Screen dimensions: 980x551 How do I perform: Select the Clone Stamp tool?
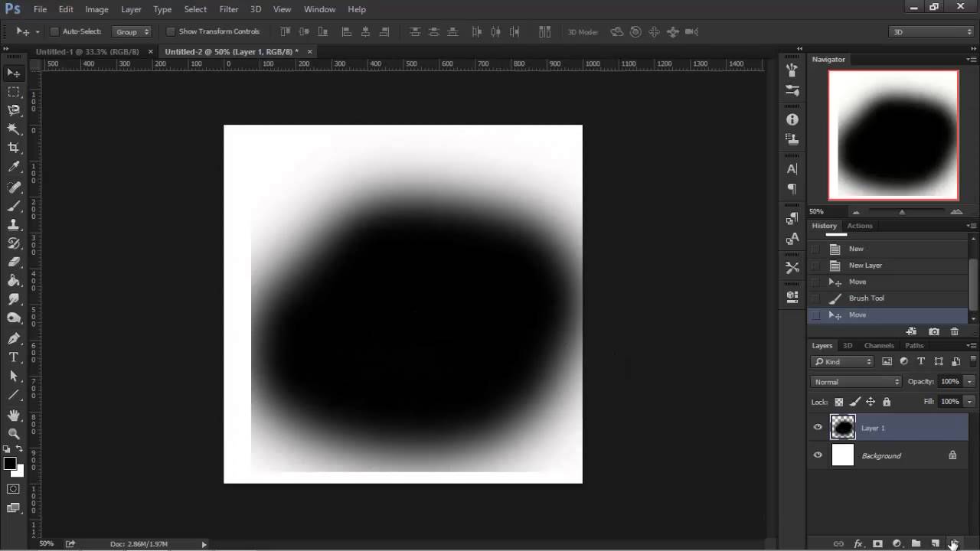click(14, 225)
